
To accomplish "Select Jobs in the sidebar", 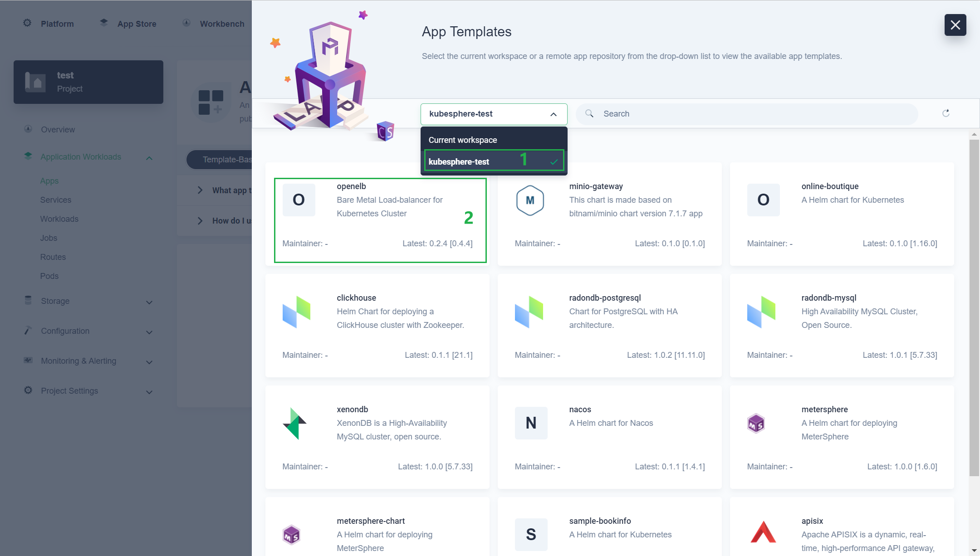I will (x=49, y=238).
